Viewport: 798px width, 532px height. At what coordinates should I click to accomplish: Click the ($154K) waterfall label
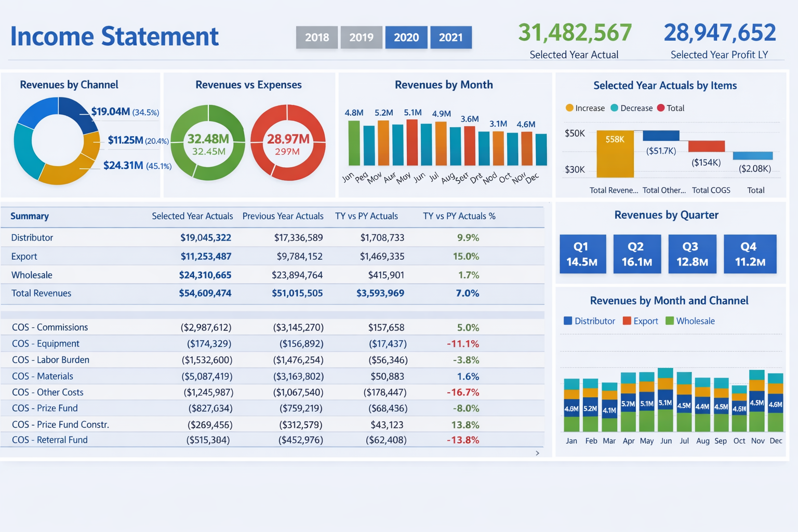tap(706, 163)
